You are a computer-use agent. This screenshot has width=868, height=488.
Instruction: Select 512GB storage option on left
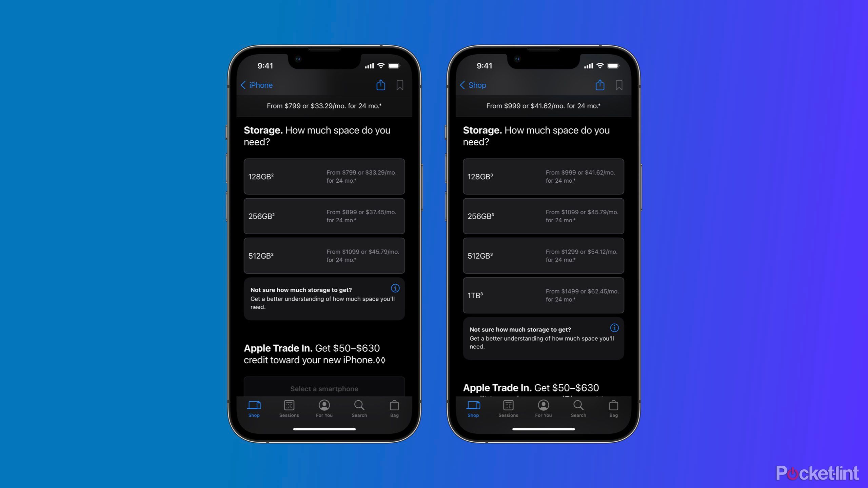tap(324, 256)
